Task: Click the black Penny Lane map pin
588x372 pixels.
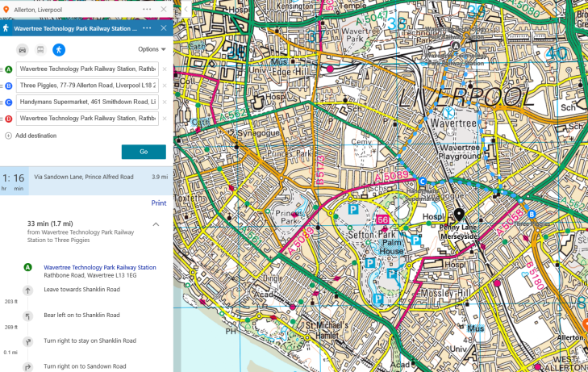Action: [x=459, y=215]
